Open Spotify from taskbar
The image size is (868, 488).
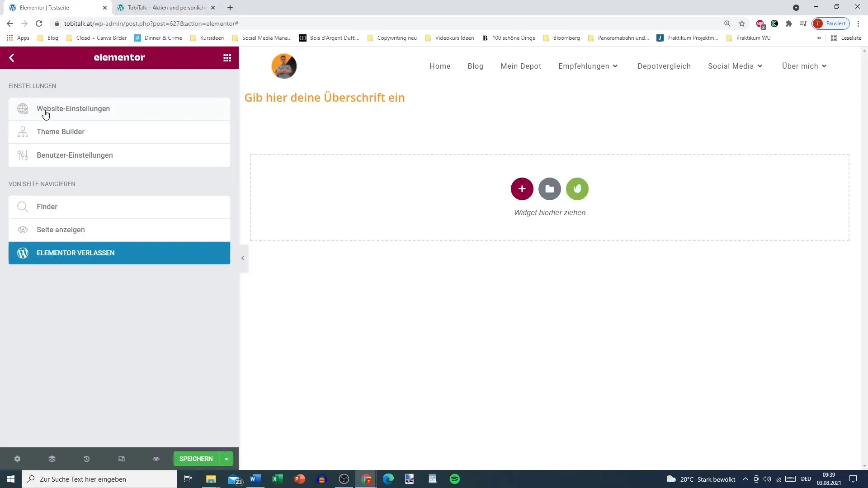455,479
